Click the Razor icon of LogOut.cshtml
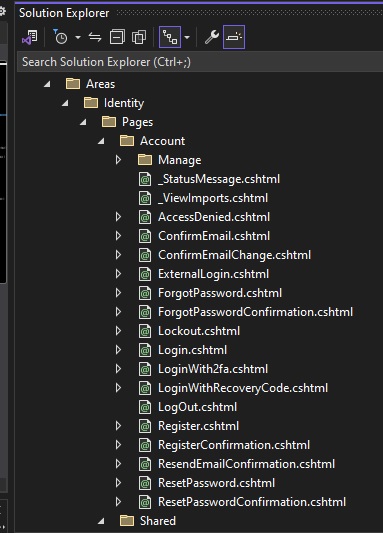 pos(145,407)
